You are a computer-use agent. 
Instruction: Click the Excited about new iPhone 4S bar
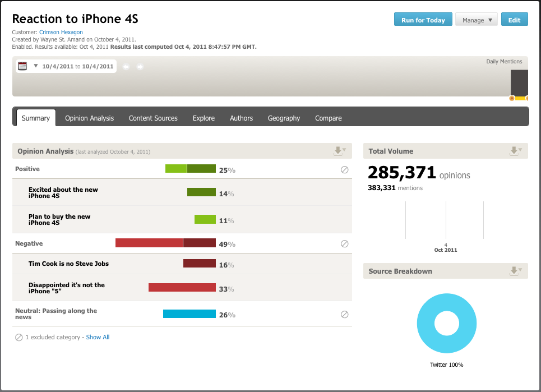pyautogui.click(x=201, y=192)
